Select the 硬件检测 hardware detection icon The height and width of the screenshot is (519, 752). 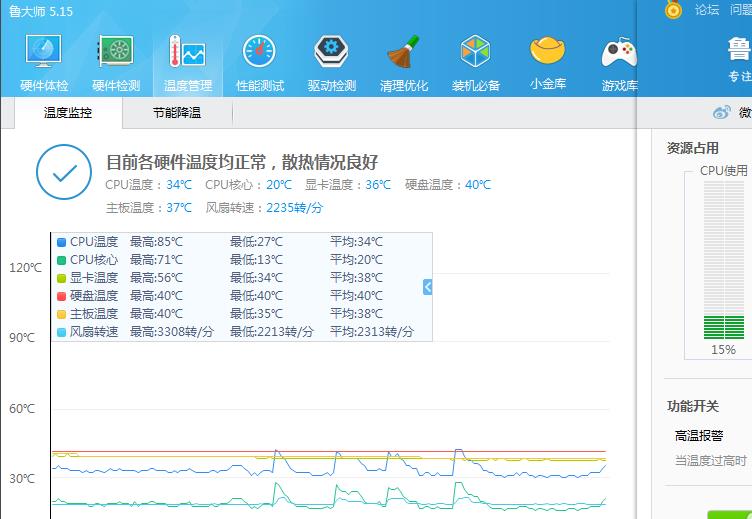116,53
